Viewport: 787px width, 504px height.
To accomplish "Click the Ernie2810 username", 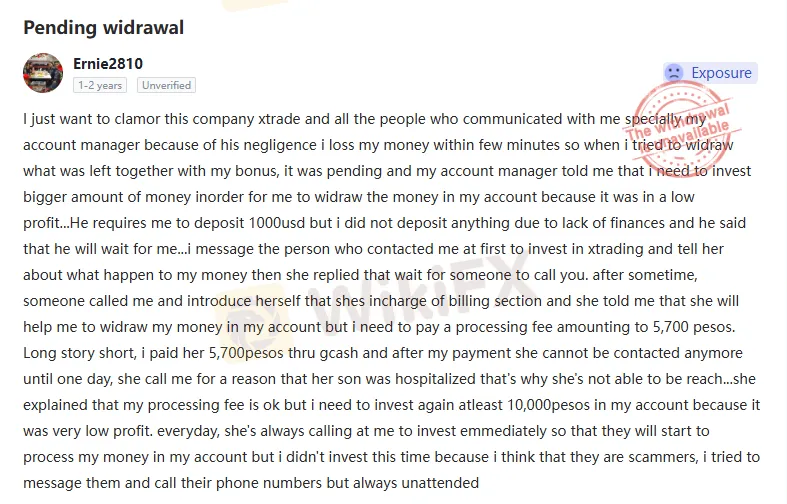I will point(108,64).
